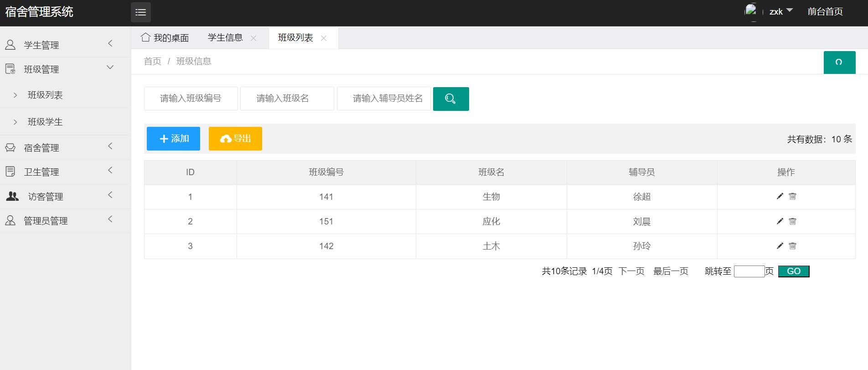The width and height of the screenshot is (868, 370).
Task: Click the class number cell 141
Action: [x=326, y=197]
